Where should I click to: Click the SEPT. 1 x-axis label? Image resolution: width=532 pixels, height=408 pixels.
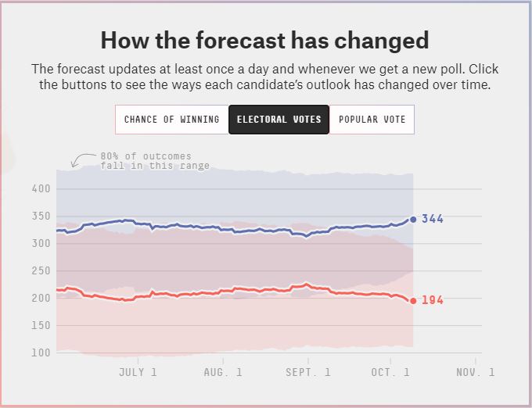tap(307, 372)
